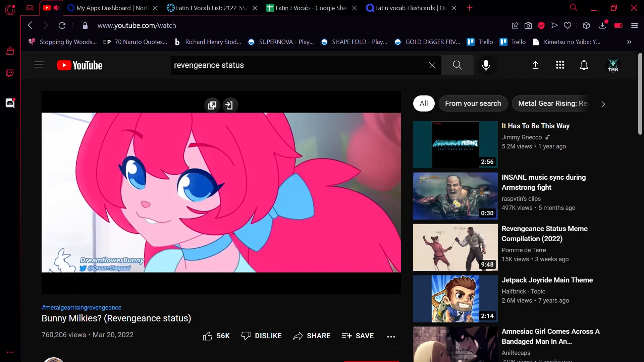
Task: Click the site padlock security icon
Action: pyautogui.click(x=85, y=25)
